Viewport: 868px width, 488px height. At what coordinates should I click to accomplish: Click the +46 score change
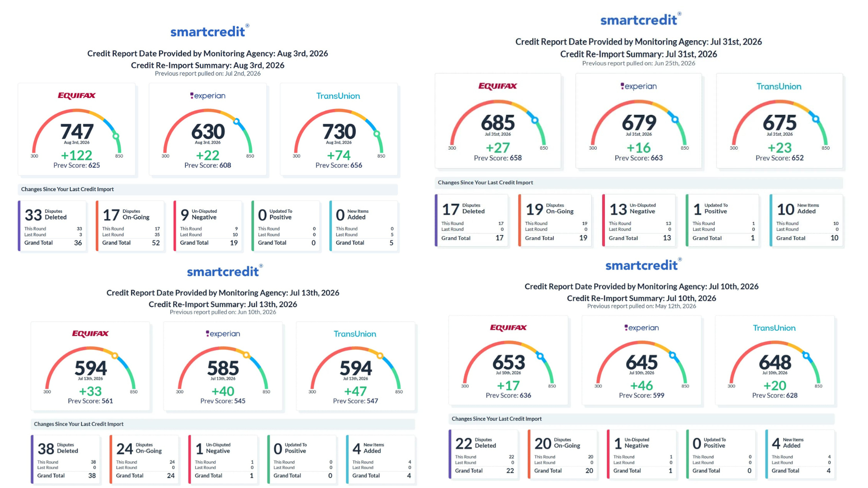click(642, 386)
